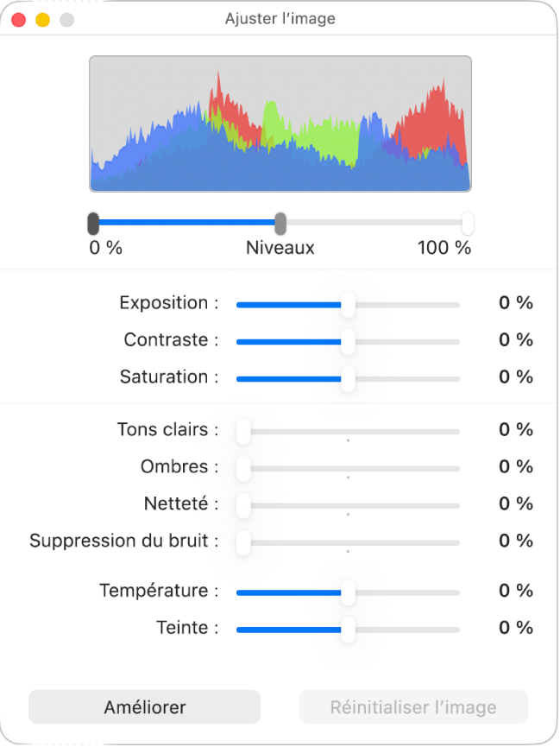Click the right end of the Exposition track

(x=457, y=305)
